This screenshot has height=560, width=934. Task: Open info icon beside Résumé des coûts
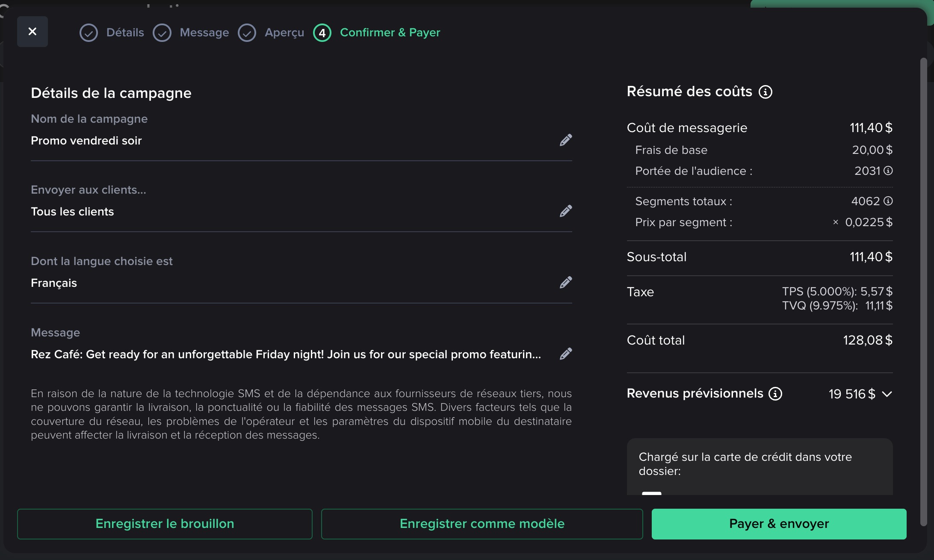pos(765,92)
